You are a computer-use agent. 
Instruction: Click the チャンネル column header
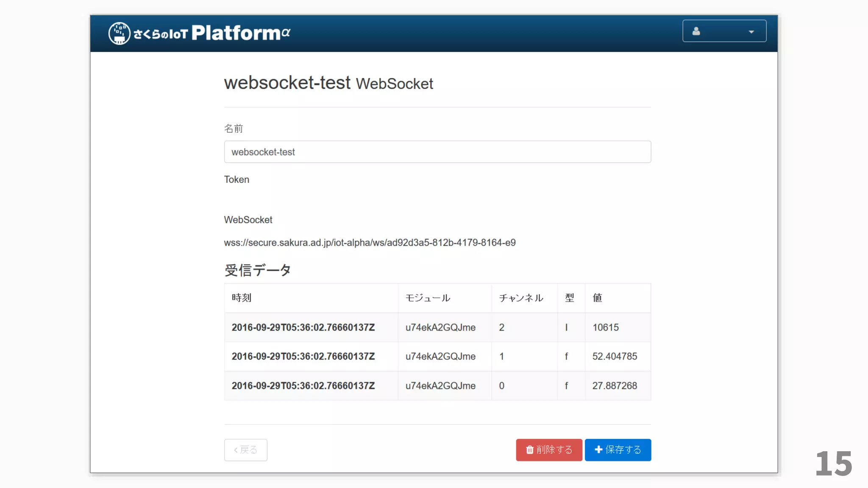click(521, 298)
